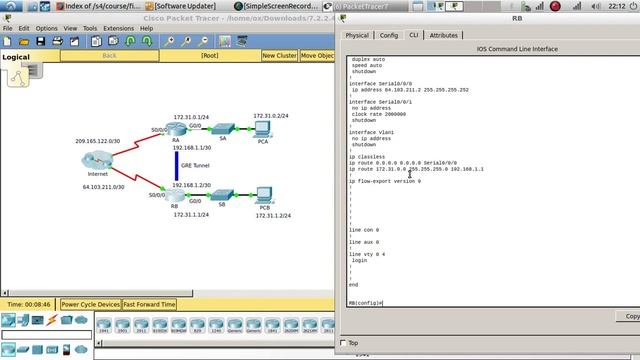Select switch SA in the workspace

223,129
